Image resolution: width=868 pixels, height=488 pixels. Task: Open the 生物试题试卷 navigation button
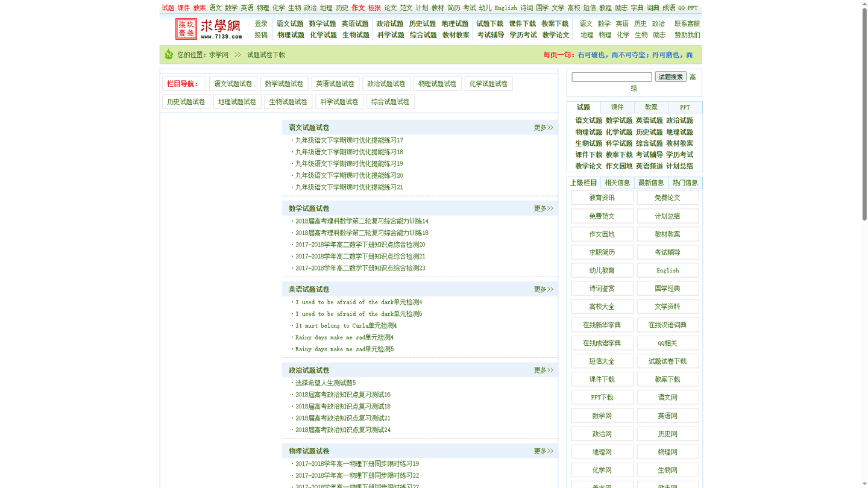288,102
